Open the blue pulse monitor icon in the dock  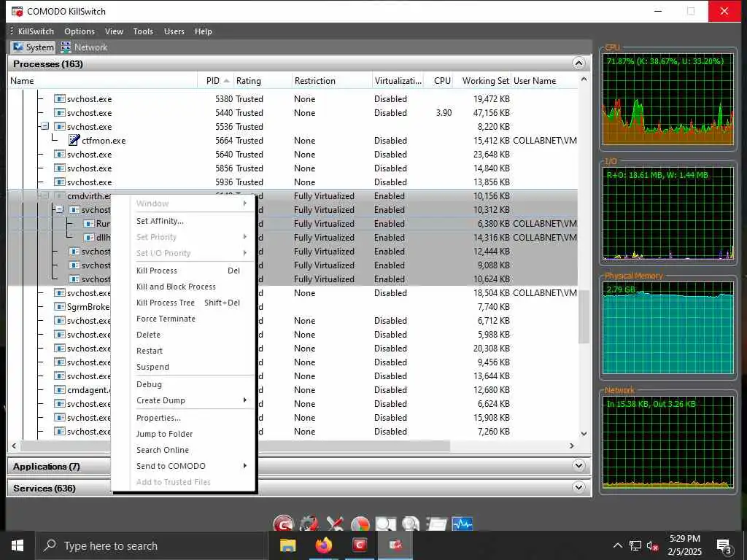[462, 524]
